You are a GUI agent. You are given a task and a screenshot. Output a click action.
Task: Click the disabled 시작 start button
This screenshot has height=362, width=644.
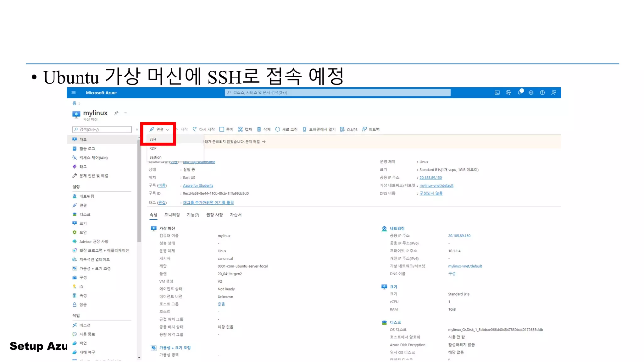182,129
